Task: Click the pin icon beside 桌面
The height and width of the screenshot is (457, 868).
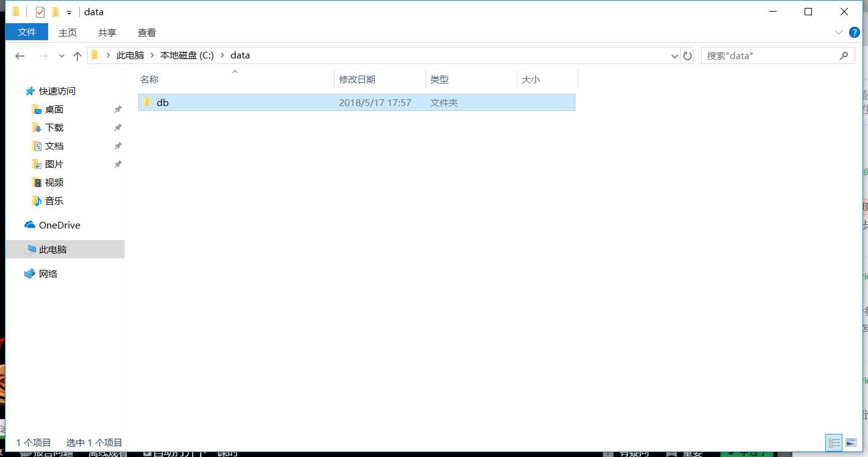Action: point(118,109)
